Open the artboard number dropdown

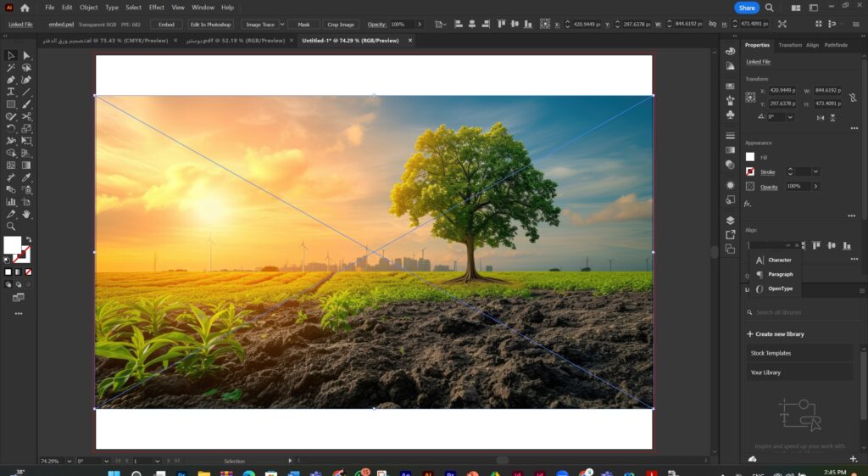(x=157, y=461)
